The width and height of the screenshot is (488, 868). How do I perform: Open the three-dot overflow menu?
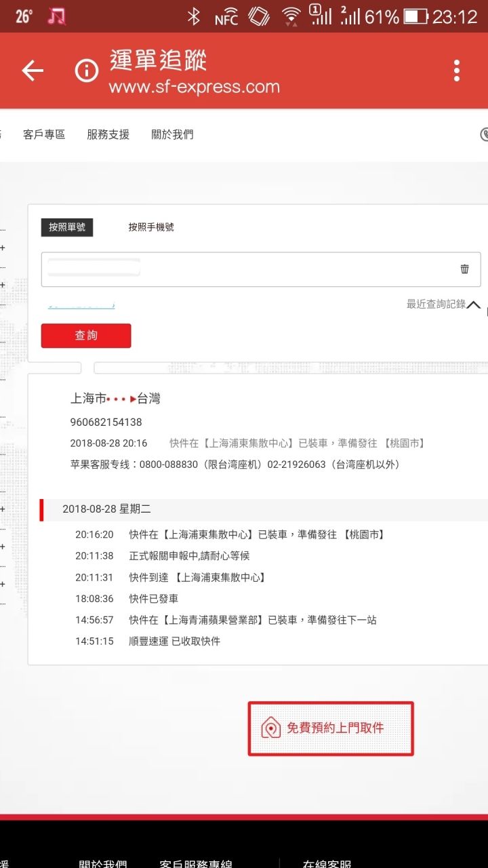(457, 71)
